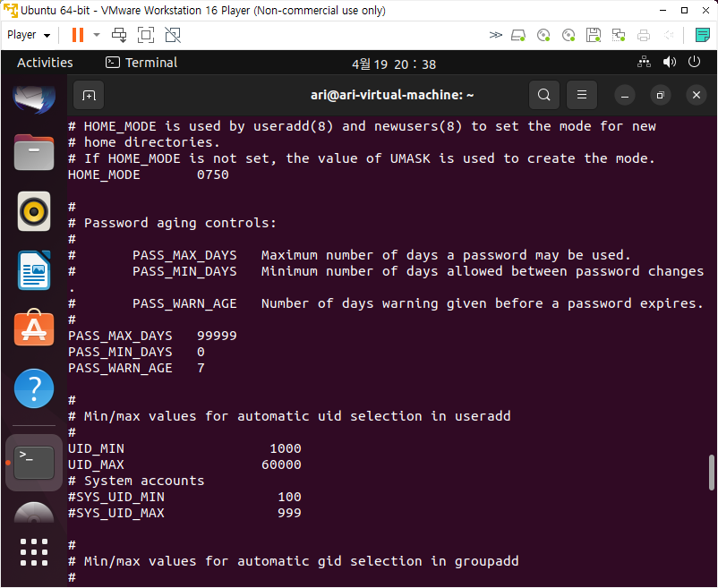Launch Rhythmbox from the dock
718x588 pixels.
(34, 212)
